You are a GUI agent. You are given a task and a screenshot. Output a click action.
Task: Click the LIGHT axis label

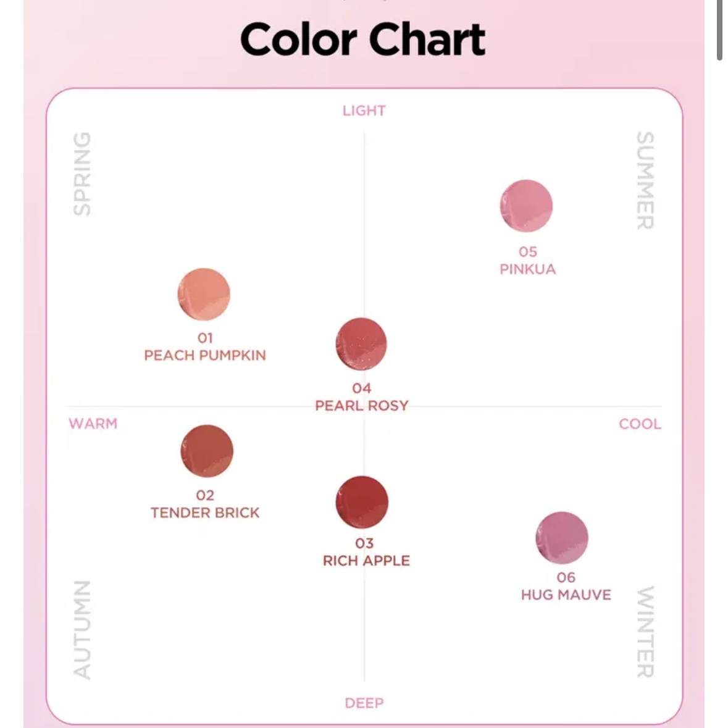[x=364, y=111]
